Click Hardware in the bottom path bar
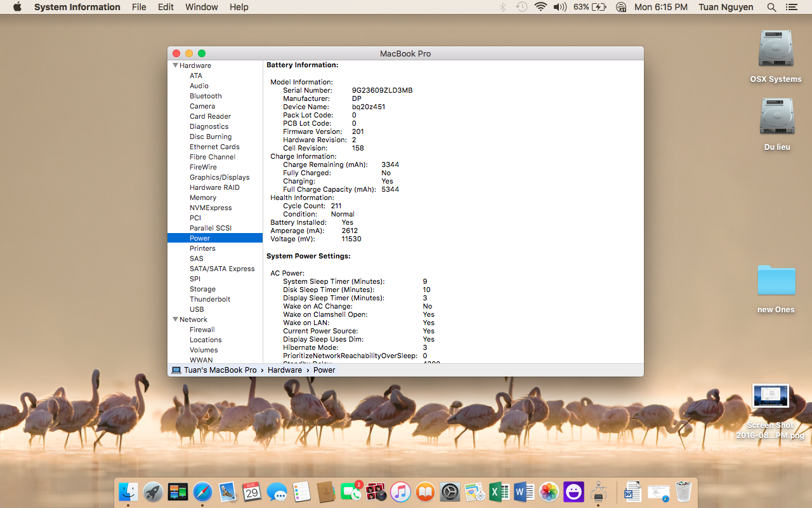Viewport: 812px width, 508px height. click(284, 370)
